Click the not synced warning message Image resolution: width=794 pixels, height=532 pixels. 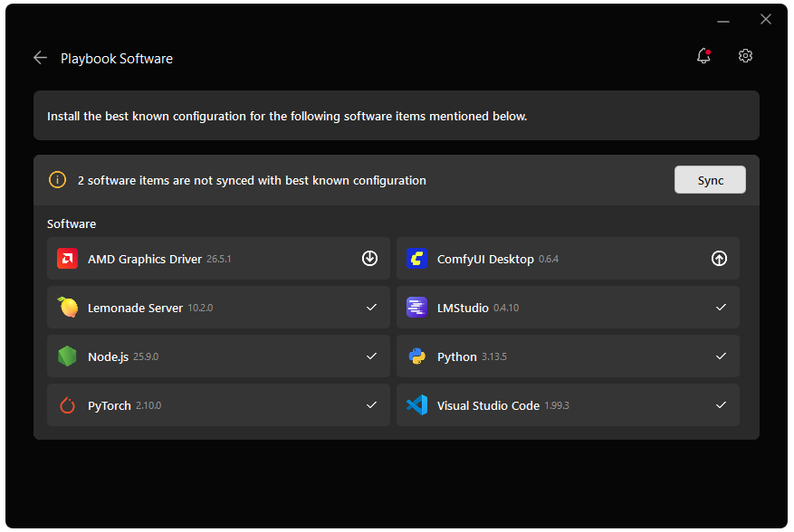[252, 180]
